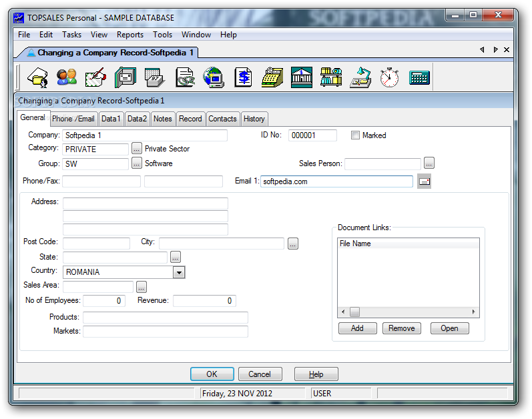Screen dimensions: 532x419
Task: Close the document tab with X
Action: (x=507, y=50)
